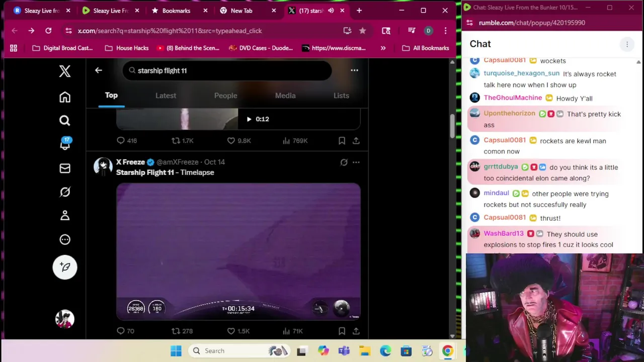The image size is (644, 362).
Task: Open the X Freeze author name link
Action: coord(130,162)
